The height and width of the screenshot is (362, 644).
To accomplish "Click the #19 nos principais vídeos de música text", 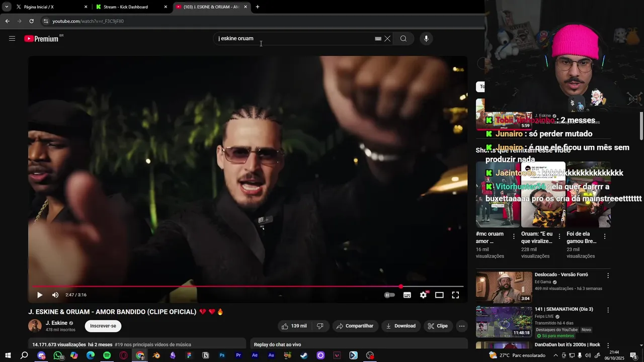I will pyautogui.click(x=153, y=344).
